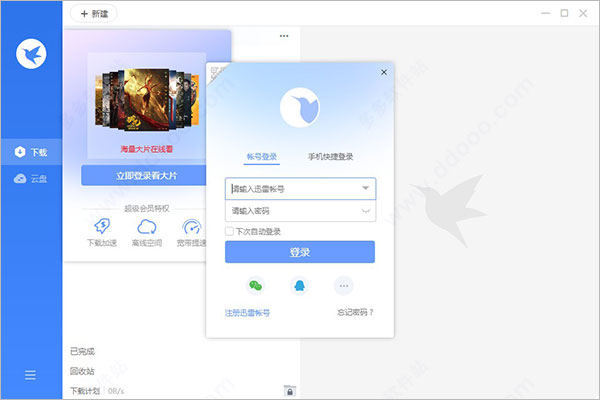This screenshot has height=400, width=600.
Task: Click the 离线空间 cloud icon
Action: click(x=147, y=227)
